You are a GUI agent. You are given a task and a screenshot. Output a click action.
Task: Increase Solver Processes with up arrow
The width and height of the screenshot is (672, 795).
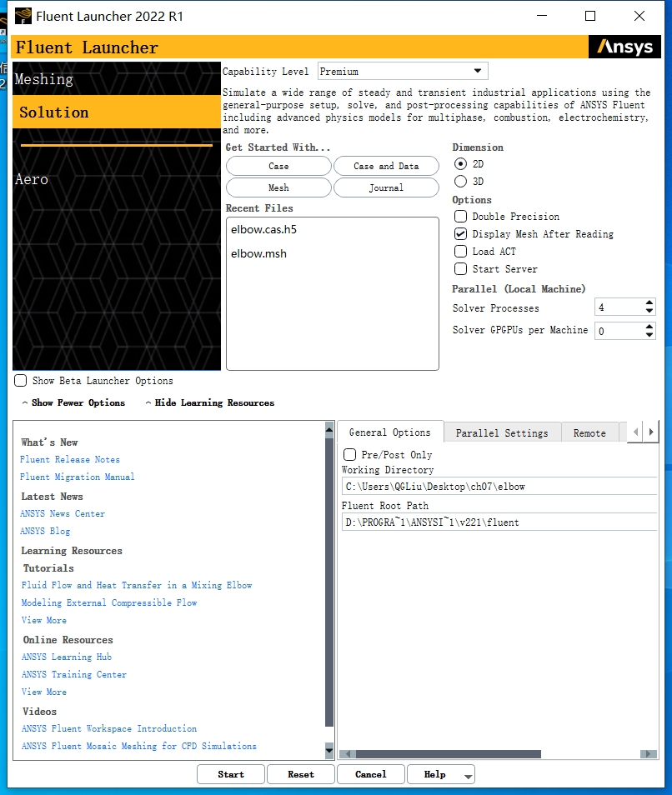(649, 302)
